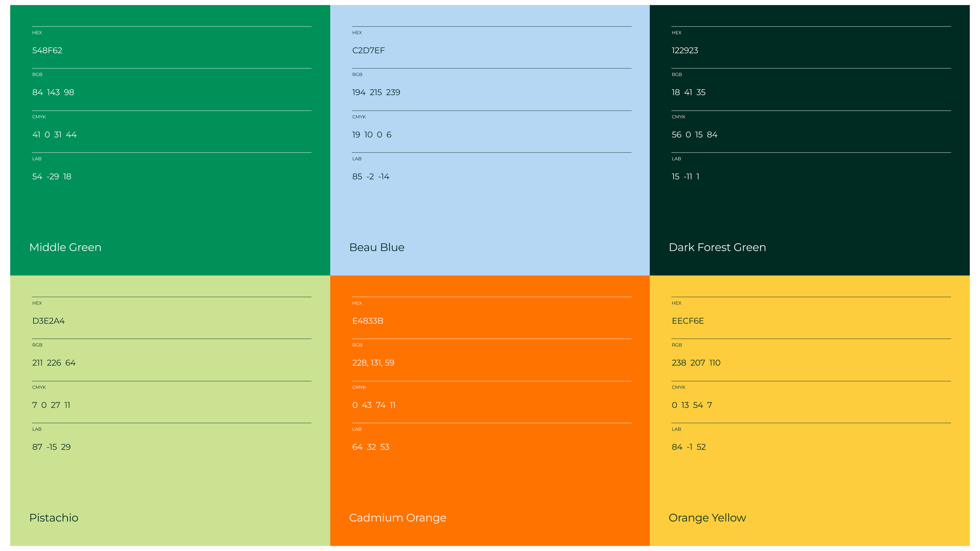
Task: Click the Orange Yellow color name
Action: [707, 518]
